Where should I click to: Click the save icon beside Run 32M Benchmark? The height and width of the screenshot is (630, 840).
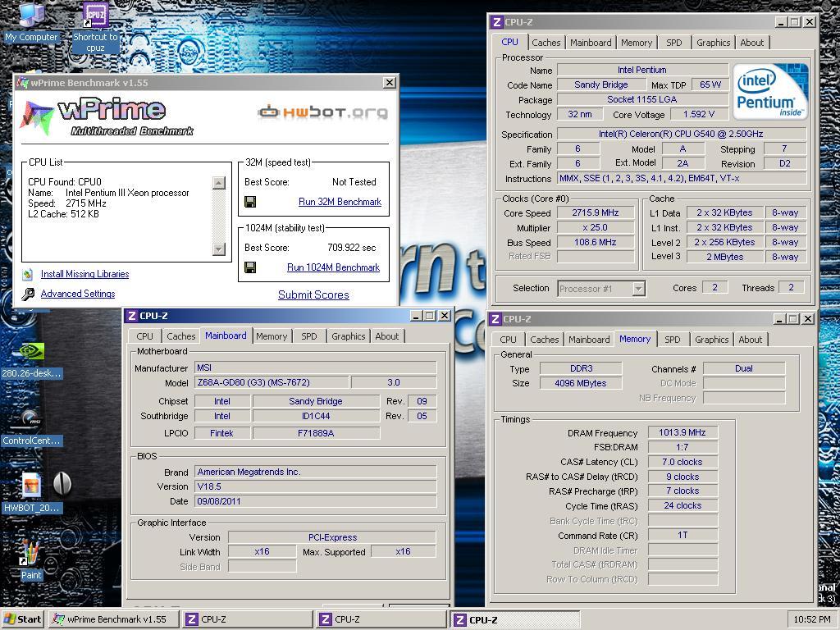click(x=249, y=202)
